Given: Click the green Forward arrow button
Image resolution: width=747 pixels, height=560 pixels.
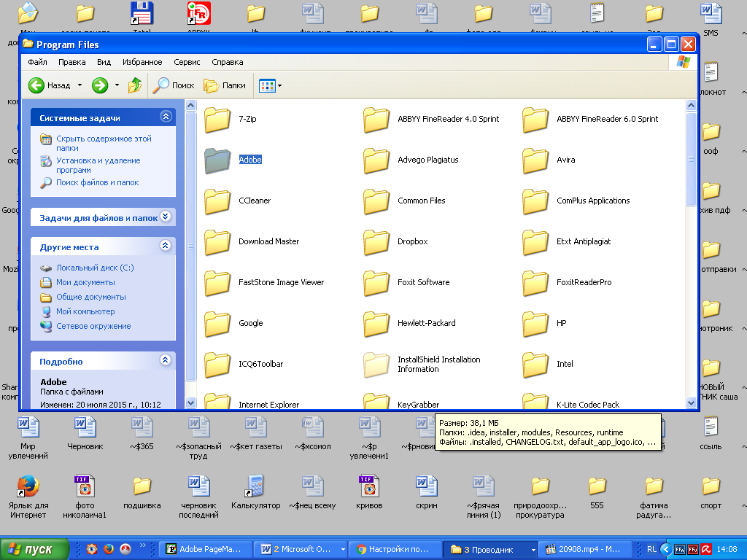Looking at the screenshot, I should [x=100, y=86].
